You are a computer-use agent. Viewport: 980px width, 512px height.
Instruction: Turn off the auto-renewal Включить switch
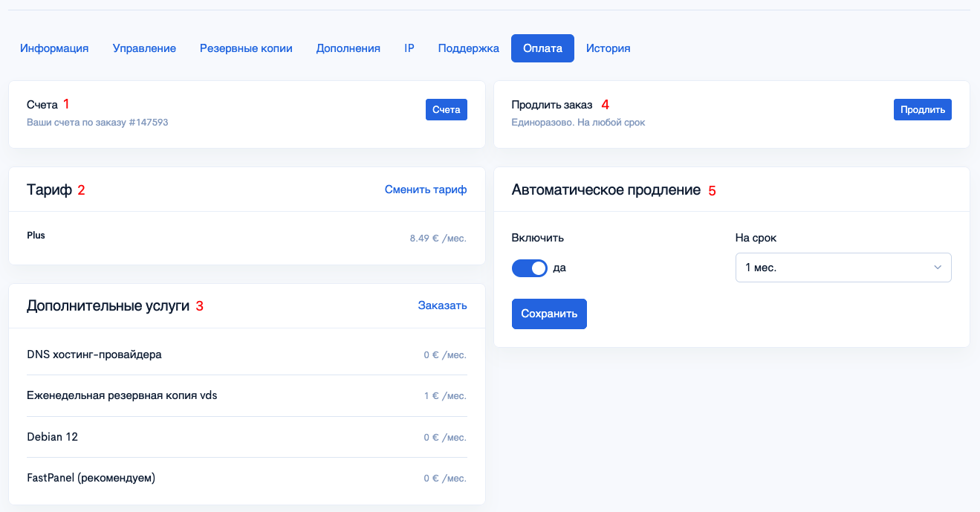530,268
